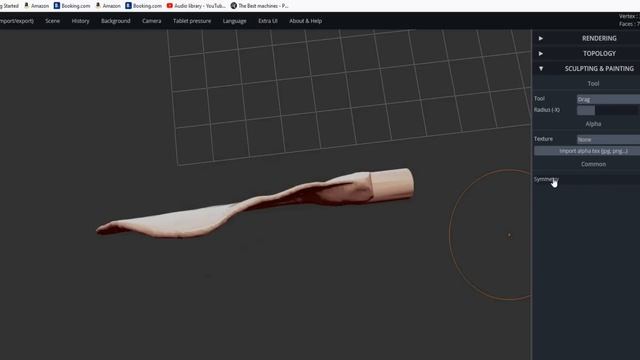Click the Common subsection label

click(593, 164)
